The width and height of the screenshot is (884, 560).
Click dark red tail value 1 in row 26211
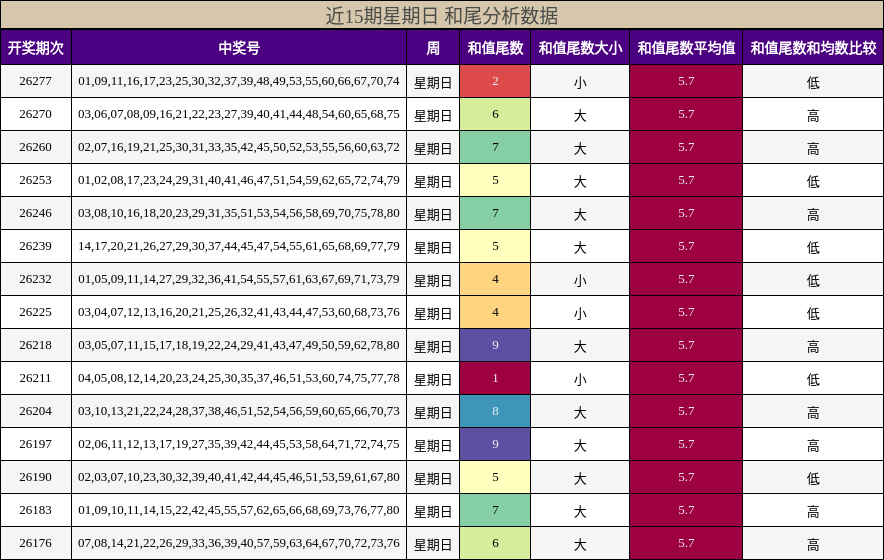coord(495,378)
